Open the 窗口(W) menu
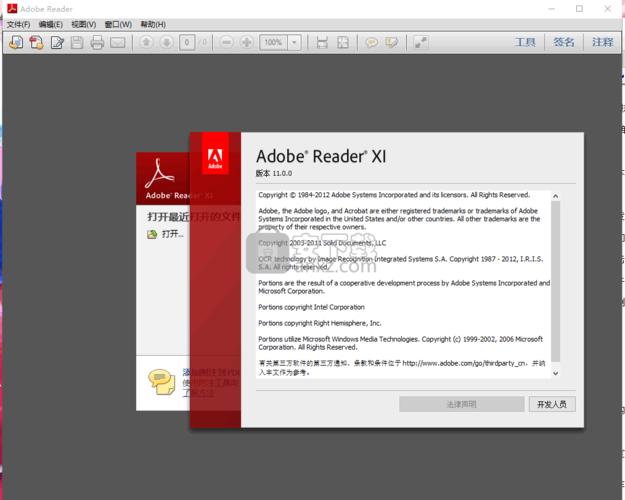Image resolution: width=625 pixels, height=500 pixels. [x=118, y=24]
